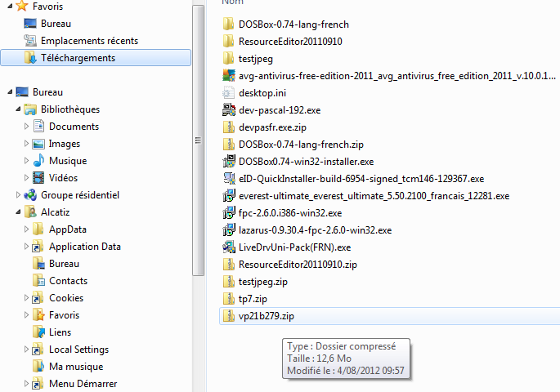Select the Musique library icon
The width and height of the screenshot is (560, 392).
click(x=38, y=161)
